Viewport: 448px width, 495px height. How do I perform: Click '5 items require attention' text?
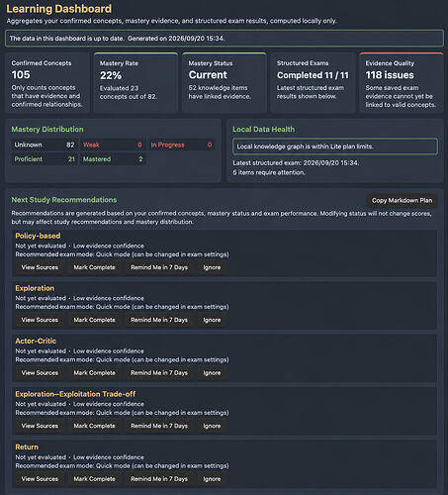coord(269,172)
